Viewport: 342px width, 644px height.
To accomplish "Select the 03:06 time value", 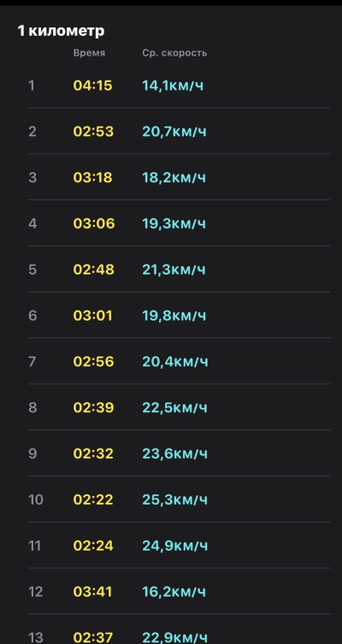I will tap(94, 224).
